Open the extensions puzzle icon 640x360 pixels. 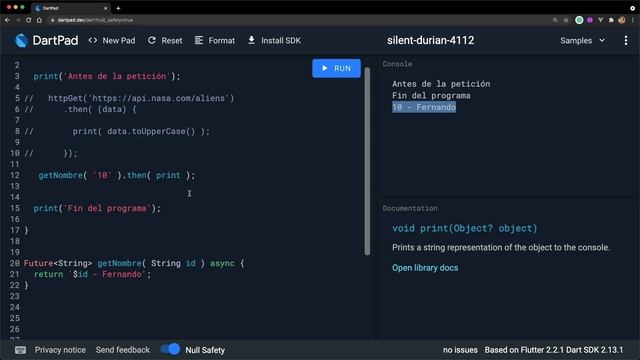611,20
